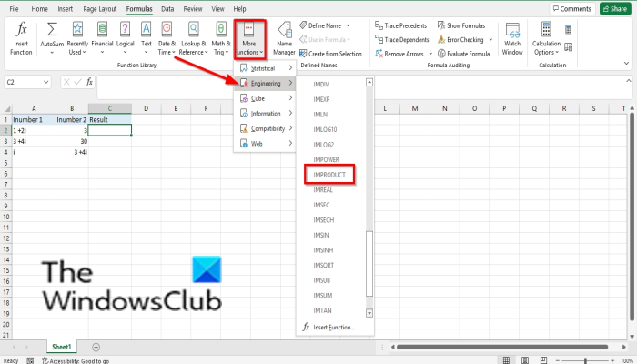637x364 pixels.
Task: Select the Sheet1 tab
Action: 61,347
